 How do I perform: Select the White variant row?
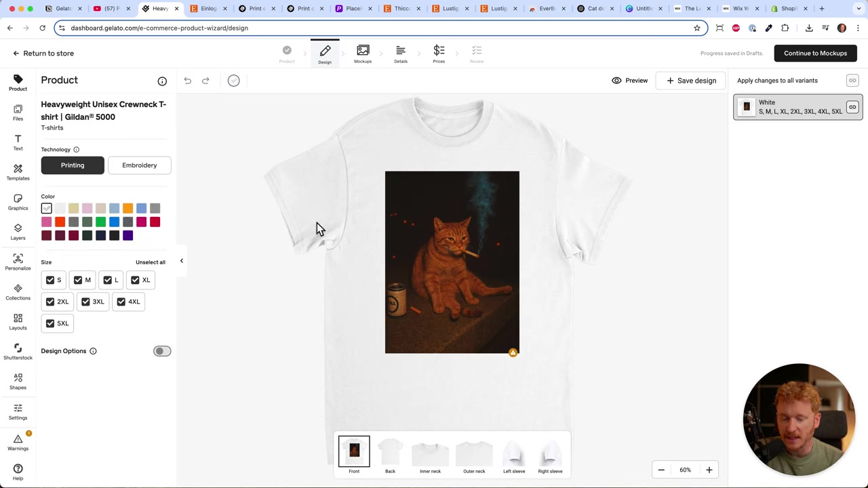pyautogui.click(x=797, y=107)
